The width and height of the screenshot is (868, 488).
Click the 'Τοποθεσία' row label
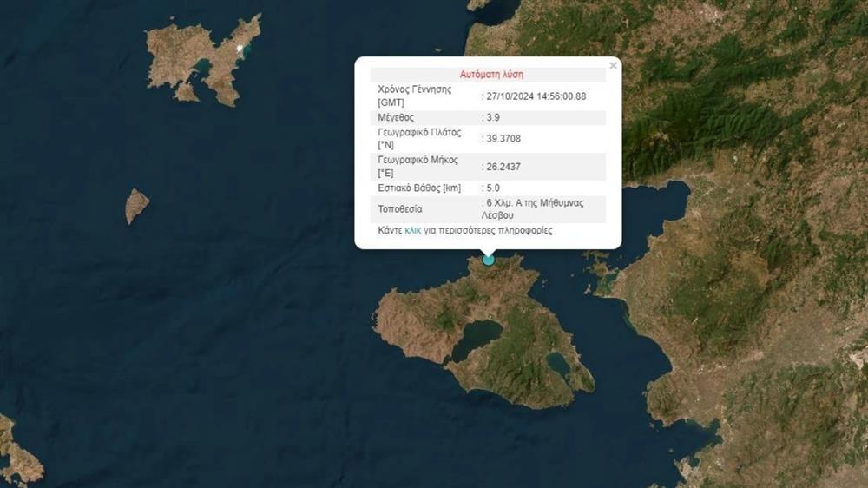[400, 209]
